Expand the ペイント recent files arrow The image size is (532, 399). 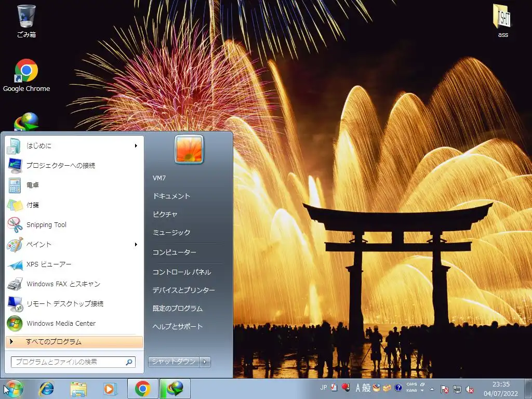136,245
